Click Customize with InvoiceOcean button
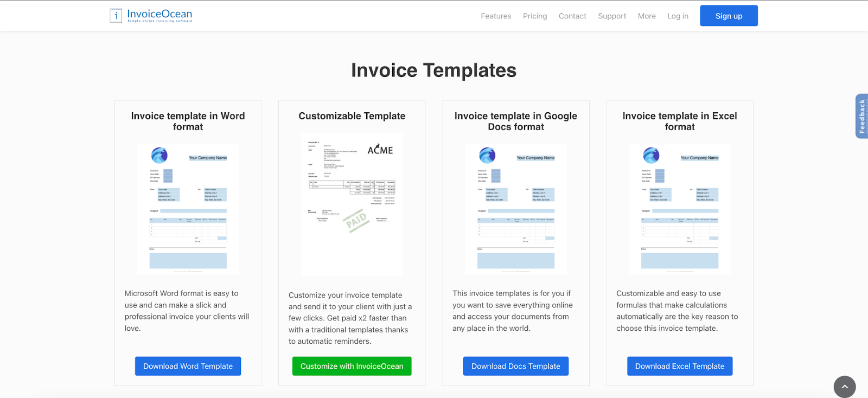The image size is (868, 398). pyautogui.click(x=352, y=366)
